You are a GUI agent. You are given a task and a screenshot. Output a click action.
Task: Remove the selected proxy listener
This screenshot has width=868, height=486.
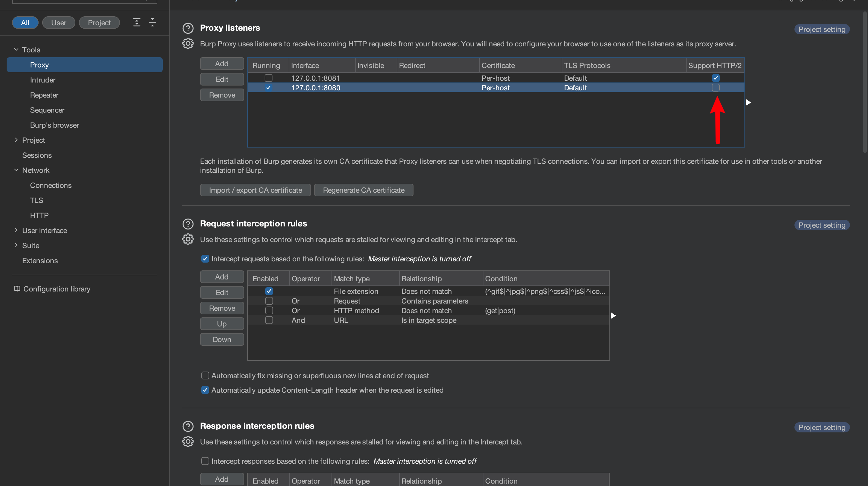point(222,95)
